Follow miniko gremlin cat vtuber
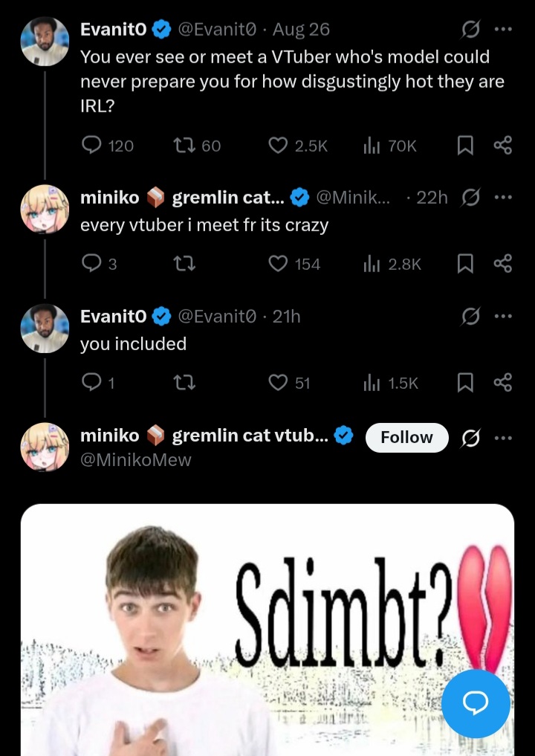 pos(406,438)
